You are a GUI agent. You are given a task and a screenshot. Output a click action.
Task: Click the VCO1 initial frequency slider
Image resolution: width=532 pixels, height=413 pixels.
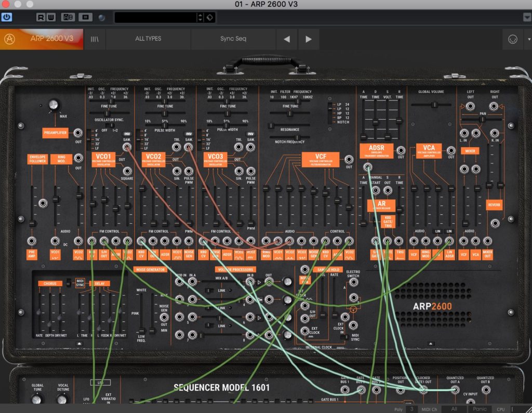[x=109, y=101]
